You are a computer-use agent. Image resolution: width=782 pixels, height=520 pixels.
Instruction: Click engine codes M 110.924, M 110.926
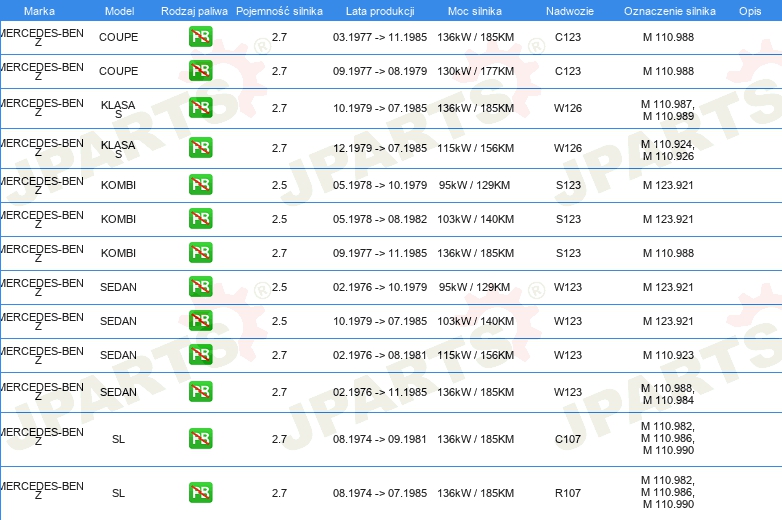click(x=668, y=150)
